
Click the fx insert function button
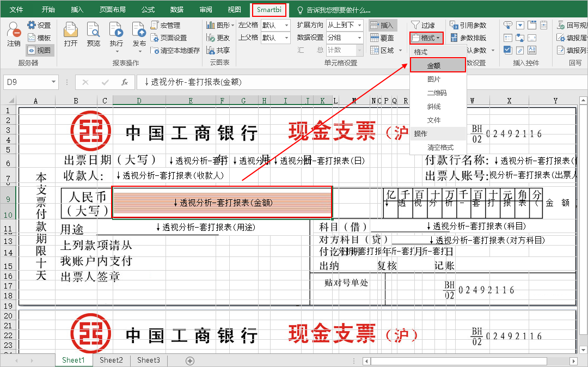pos(125,82)
